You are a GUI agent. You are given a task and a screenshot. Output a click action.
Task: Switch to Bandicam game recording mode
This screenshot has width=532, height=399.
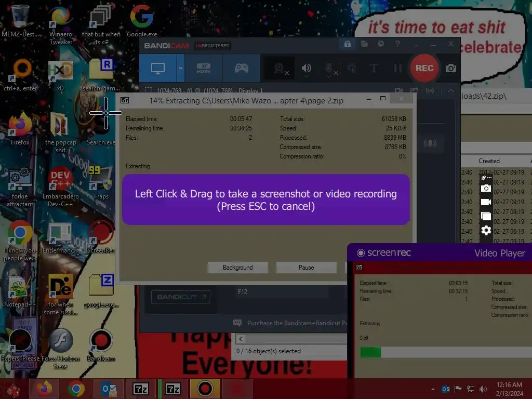(x=242, y=68)
